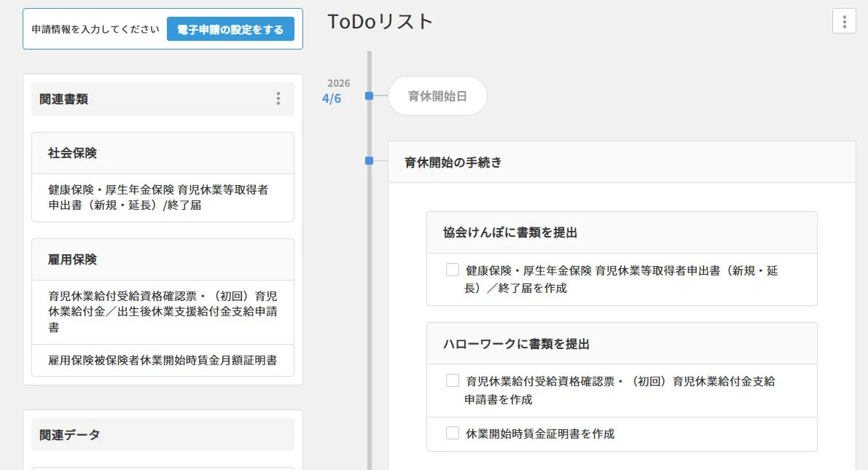Open the 関連書類 panel's three-dot menu
This screenshot has height=470, width=868.
tap(278, 98)
